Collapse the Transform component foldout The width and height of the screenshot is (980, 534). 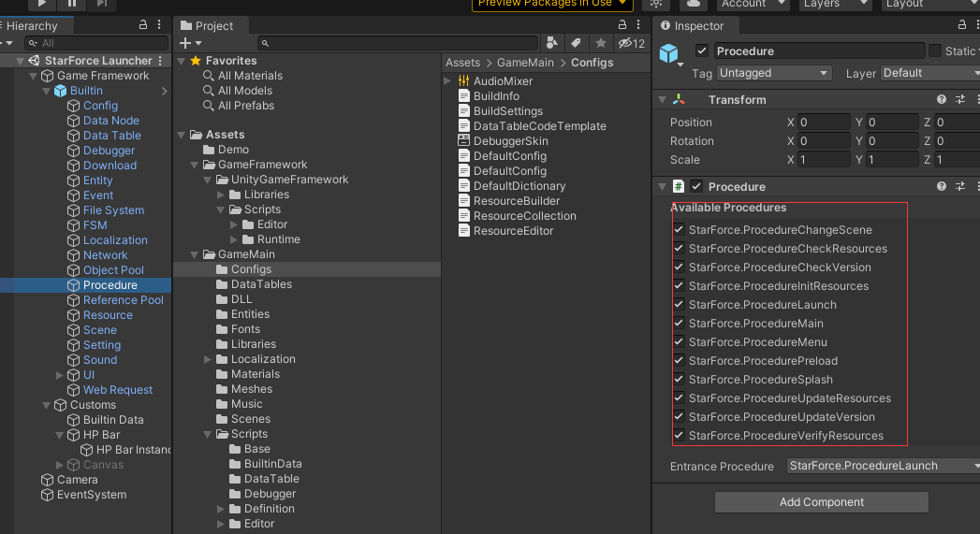click(663, 99)
